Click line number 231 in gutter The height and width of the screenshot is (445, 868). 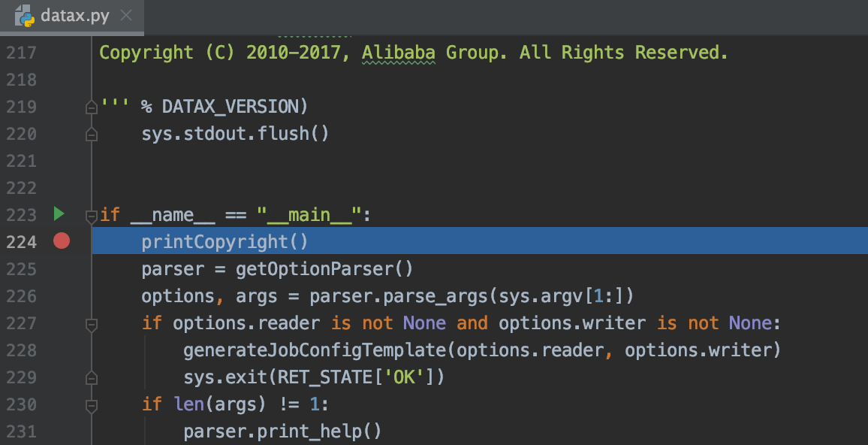(x=21, y=431)
